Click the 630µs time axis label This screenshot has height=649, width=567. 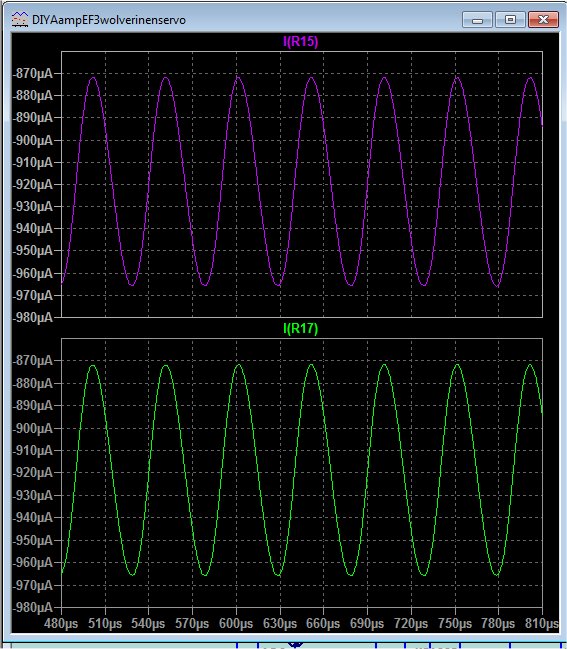click(x=280, y=623)
